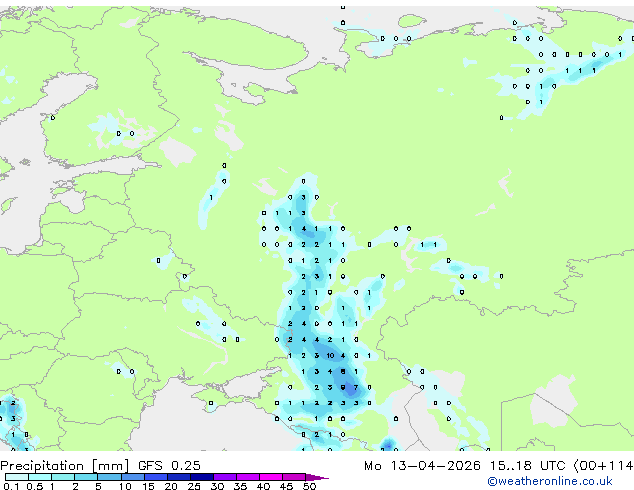Select the 10–15 mm legend color swatch

pos(132,477)
